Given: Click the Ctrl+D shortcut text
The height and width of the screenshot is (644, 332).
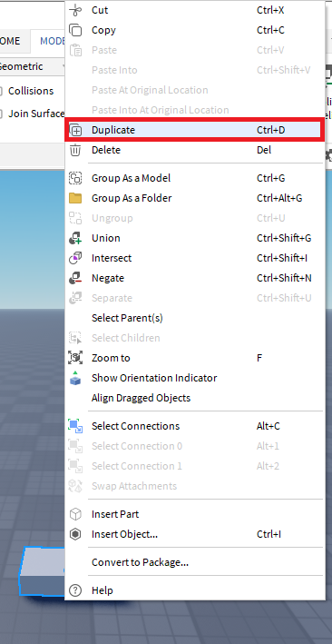Looking at the screenshot, I should [x=271, y=130].
